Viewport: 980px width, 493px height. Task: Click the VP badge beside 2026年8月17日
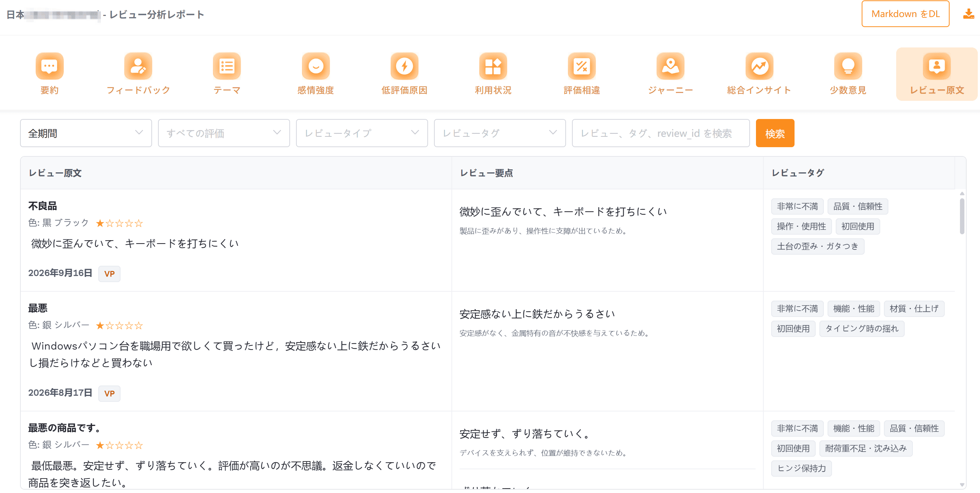tap(109, 393)
